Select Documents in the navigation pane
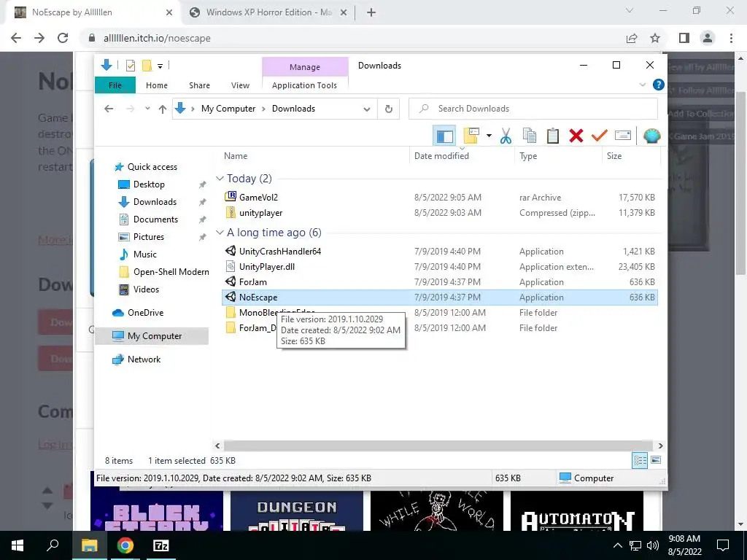Viewport: 747px width, 560px height. (155, 219)
